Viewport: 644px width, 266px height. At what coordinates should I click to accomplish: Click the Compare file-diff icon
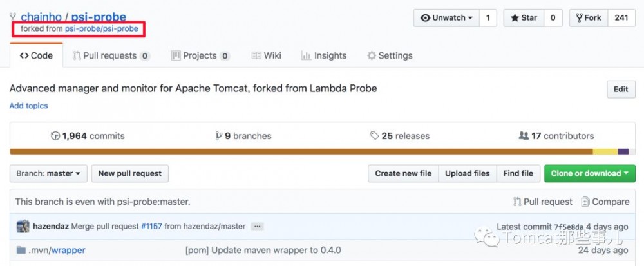point(585,202)
